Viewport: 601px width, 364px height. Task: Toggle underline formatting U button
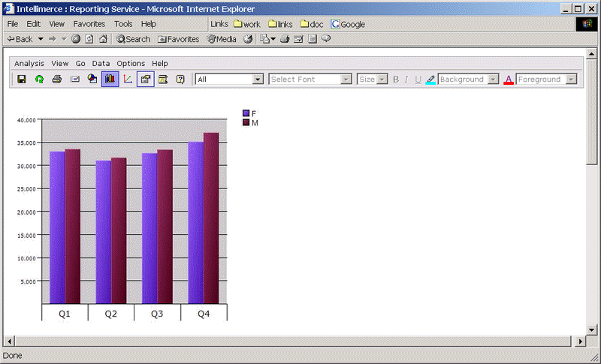[x=418, y=80]
